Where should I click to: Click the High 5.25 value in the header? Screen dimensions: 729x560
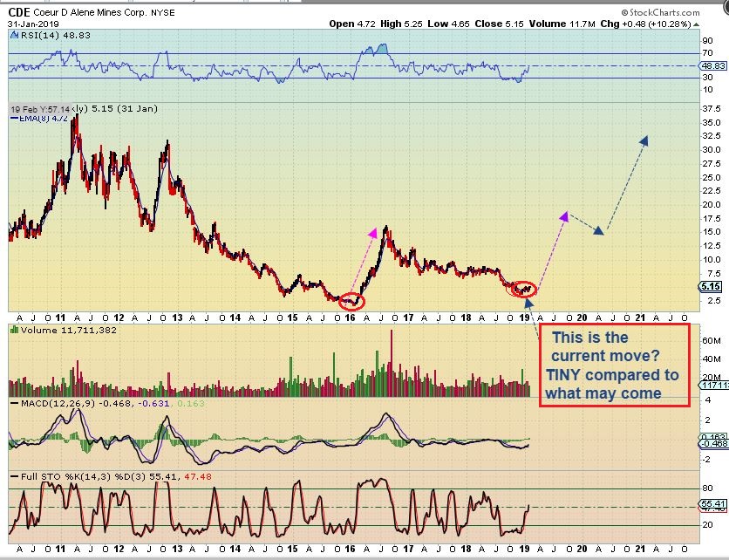point(401,24)
